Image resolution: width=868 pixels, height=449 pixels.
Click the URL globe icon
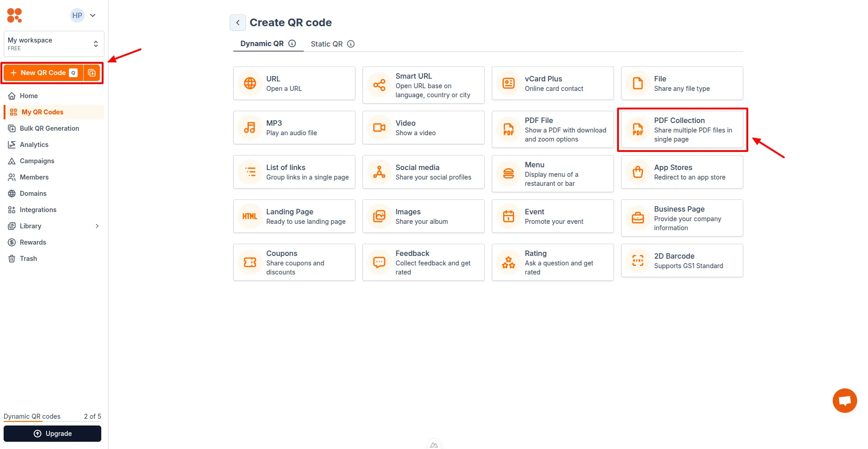click(x=250, y=83)
